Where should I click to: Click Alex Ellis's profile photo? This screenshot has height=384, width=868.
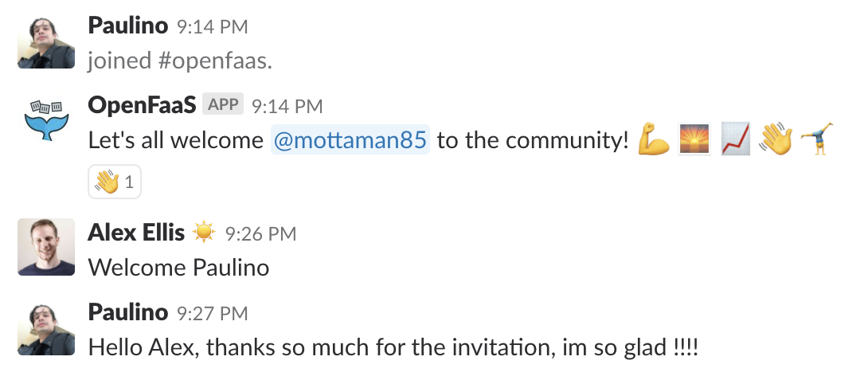click(x=46, y=247)
